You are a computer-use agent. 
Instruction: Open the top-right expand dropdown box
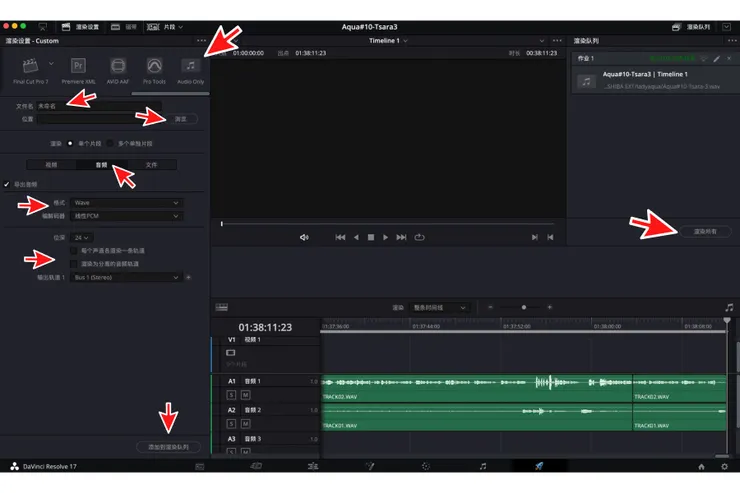click(x=727, y=27)
